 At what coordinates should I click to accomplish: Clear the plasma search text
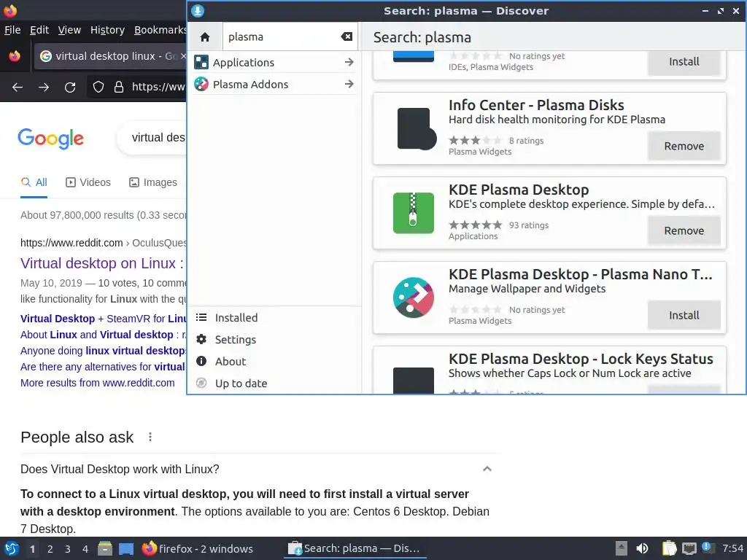pos(347,36)
